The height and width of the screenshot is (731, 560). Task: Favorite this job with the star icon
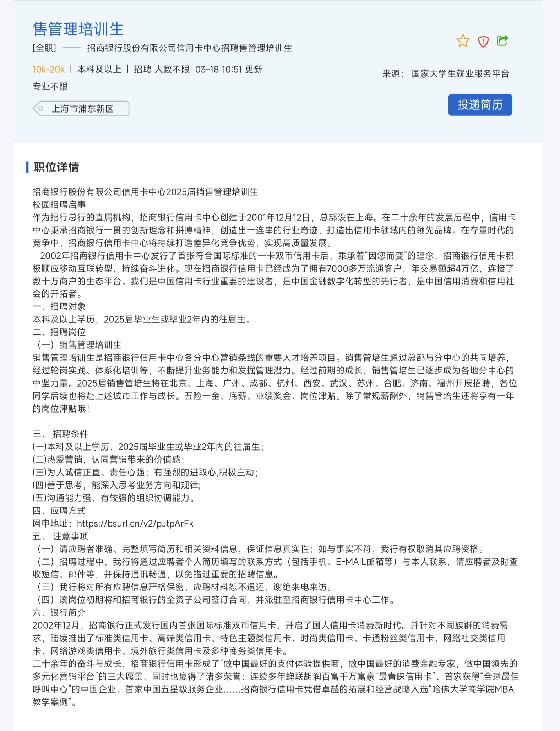pos(463,41)
